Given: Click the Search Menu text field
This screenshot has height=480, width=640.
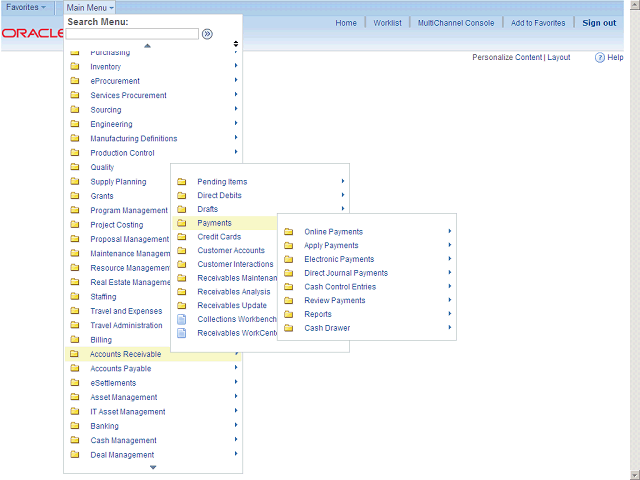Looking at the screenshot, I should click(x=132, y=34).
